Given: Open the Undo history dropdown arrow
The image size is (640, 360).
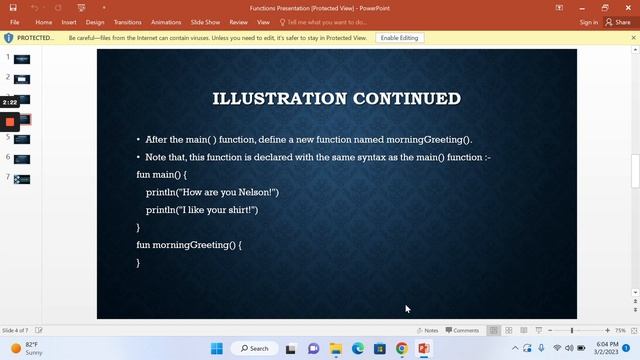Looking at the screenshot, I should (x=44, y=8).
